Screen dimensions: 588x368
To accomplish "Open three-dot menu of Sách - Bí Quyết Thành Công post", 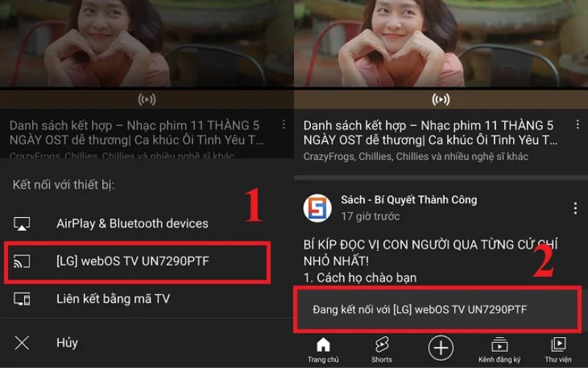I will pos(576,208).
